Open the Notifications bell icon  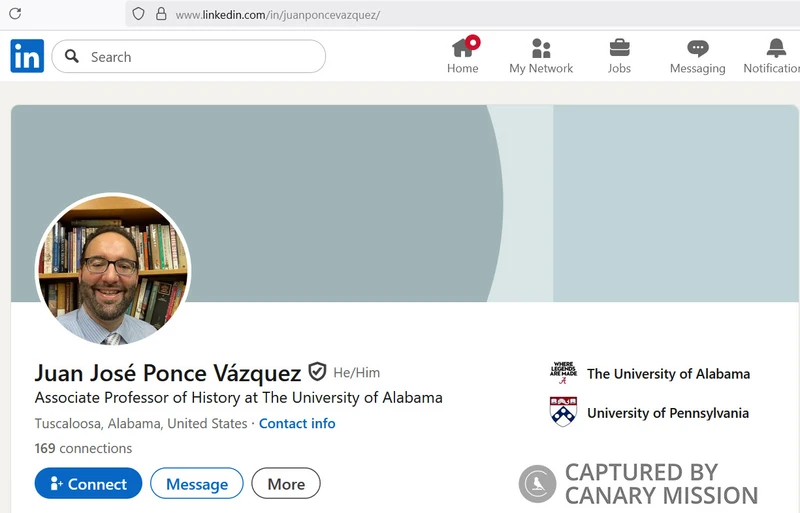(776, 48)
